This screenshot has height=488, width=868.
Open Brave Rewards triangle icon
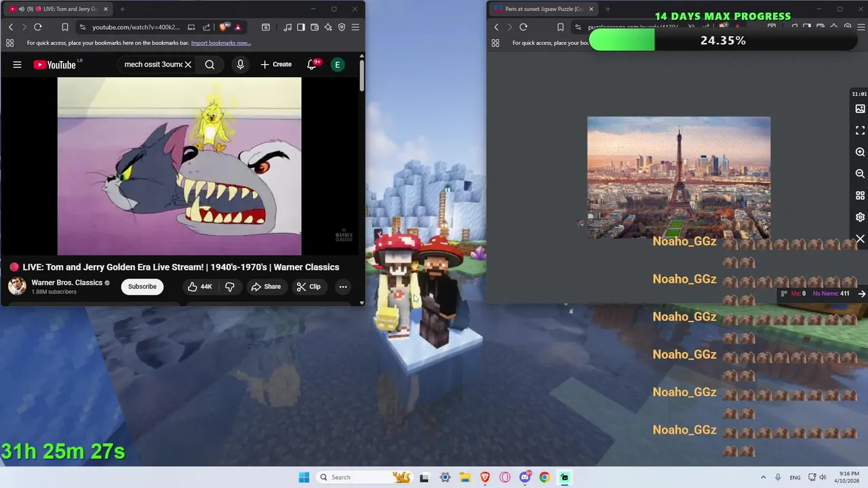click(x=237, y=27)
